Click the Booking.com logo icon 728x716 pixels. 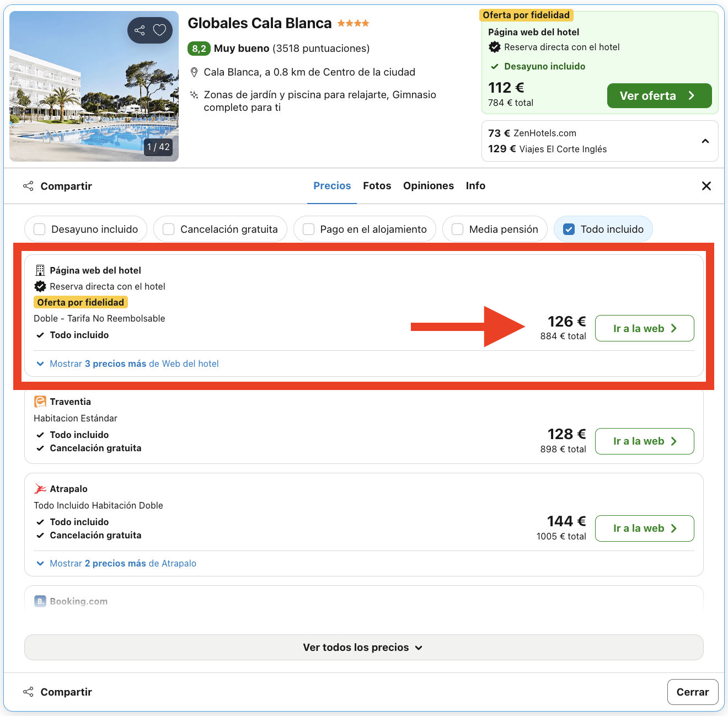(x=40, y=601)
